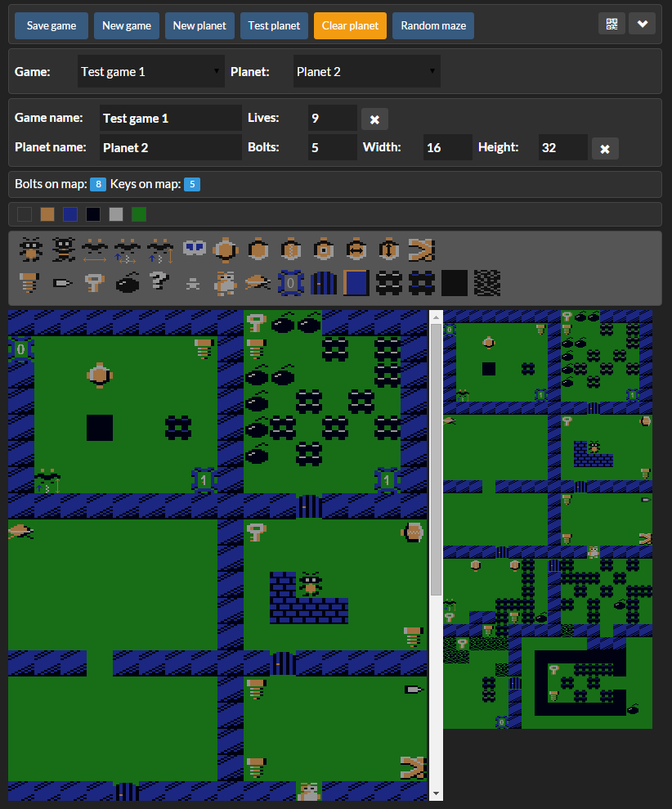Pick the bullet ammo tile in the palette
672x809 pixels.
coord(62,283)
